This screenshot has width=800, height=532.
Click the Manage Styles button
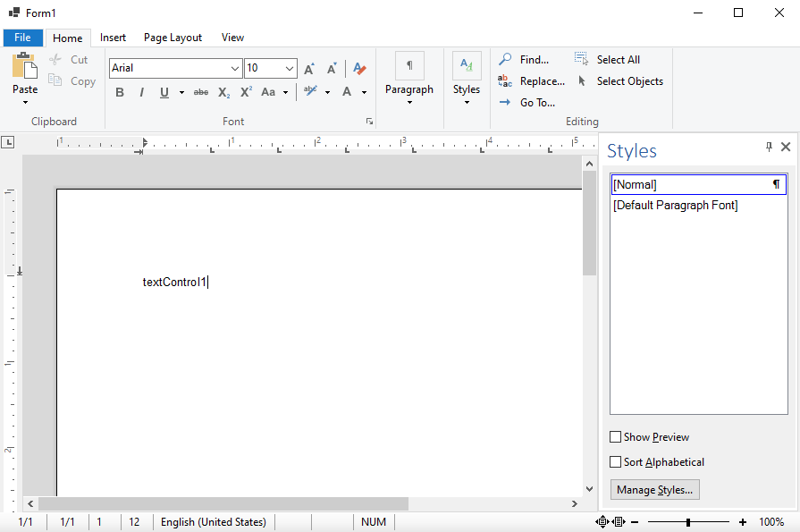pyautogui.click(x=654, y=490)
